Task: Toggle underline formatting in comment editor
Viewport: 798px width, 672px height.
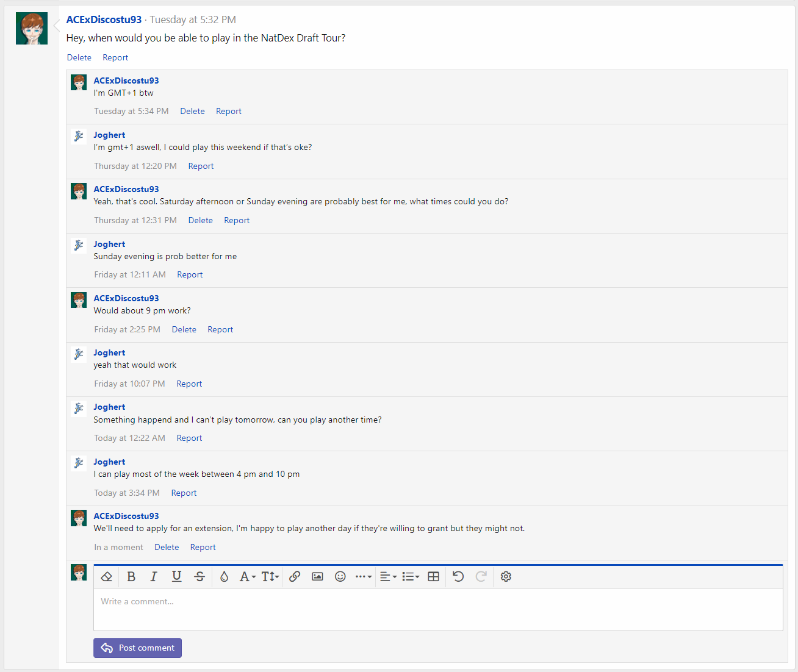Action: (x=176, y=577)
